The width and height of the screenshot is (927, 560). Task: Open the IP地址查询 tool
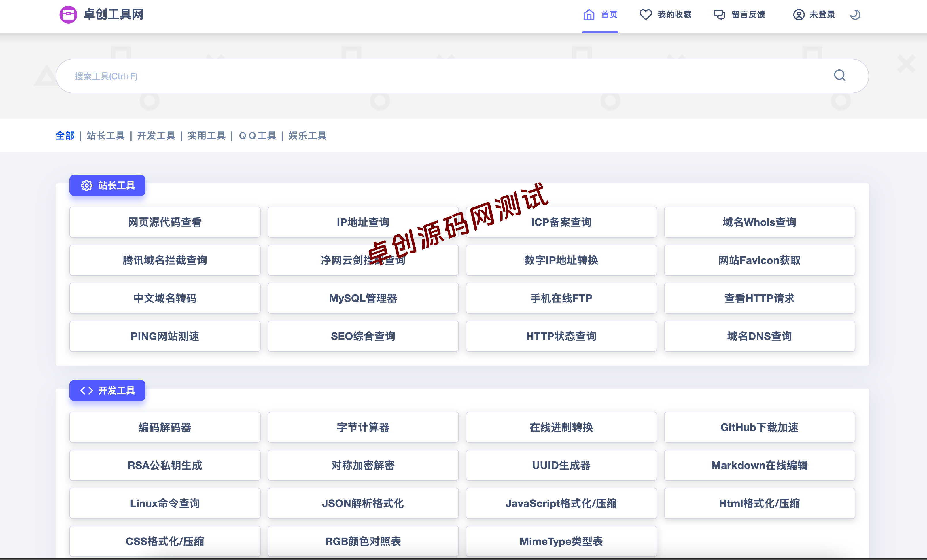click(x=363, y=222)
